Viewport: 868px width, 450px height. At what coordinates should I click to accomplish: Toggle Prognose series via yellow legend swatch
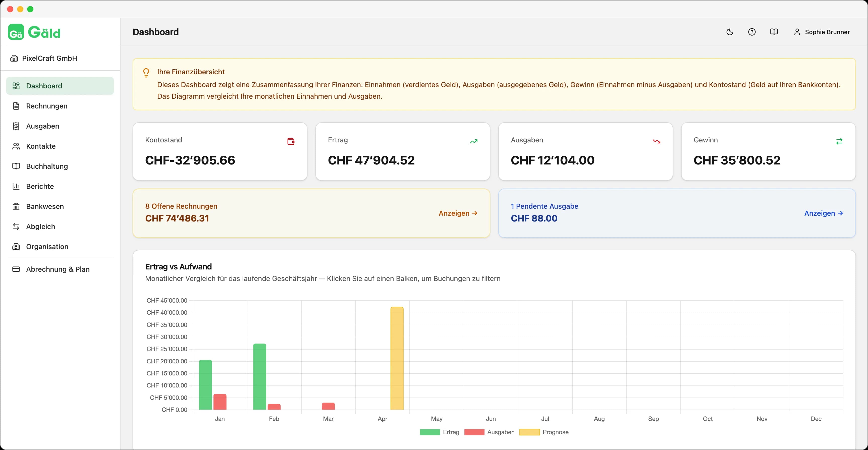click(x=530, y=432)
